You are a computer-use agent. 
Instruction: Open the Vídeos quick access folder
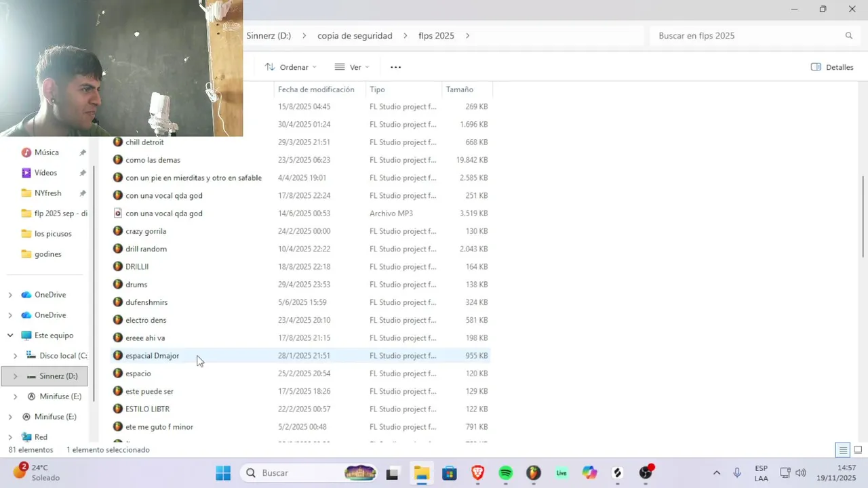[x=45, y=173]
